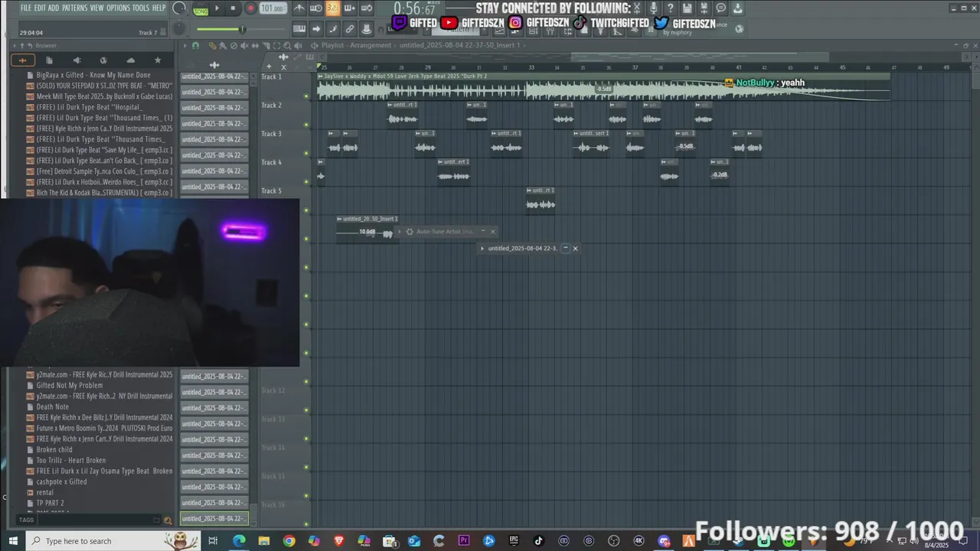Click the export/download arrow icon

[x=737, y=8]
